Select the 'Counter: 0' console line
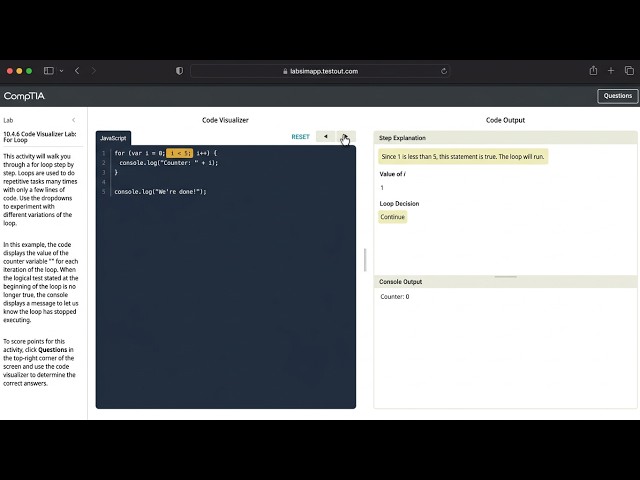 (395, 297)
